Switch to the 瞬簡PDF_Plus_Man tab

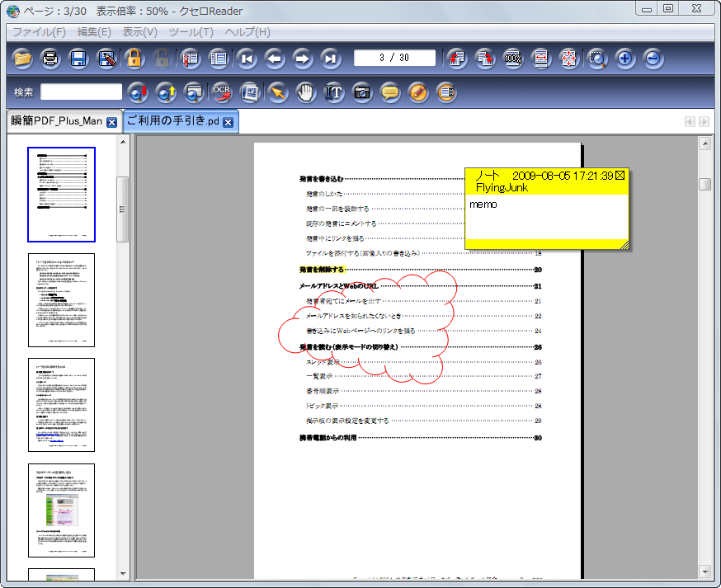[57, 121]
